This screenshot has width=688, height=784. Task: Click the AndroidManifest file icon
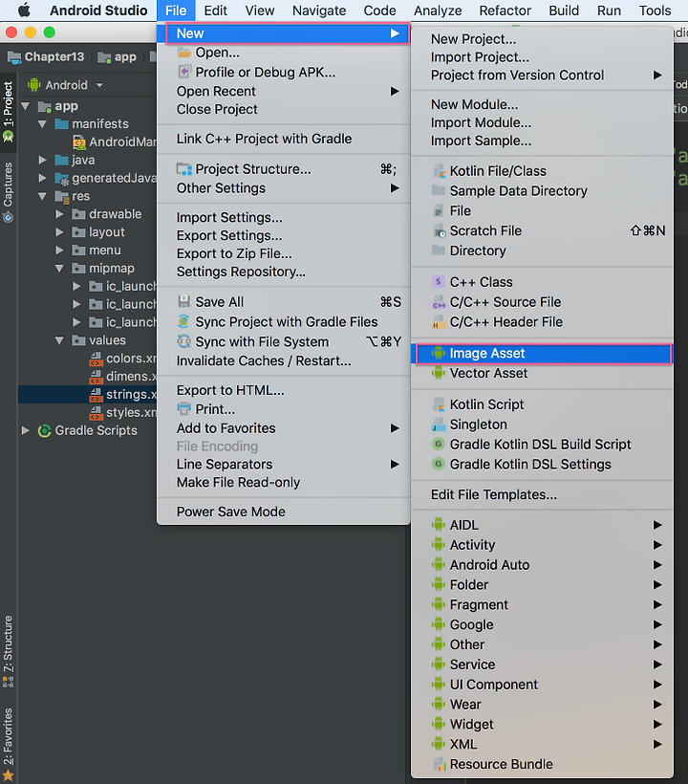(79, 142)
